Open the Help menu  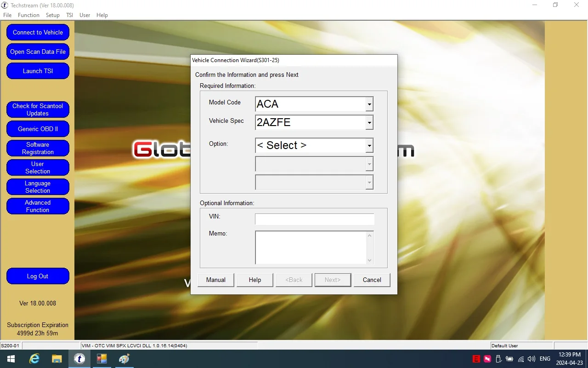102,15
